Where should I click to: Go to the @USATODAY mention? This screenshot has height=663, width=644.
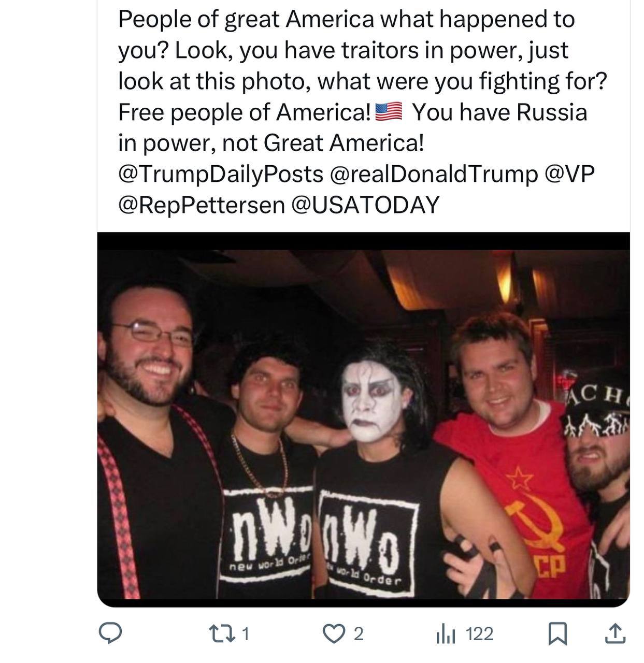365,205
